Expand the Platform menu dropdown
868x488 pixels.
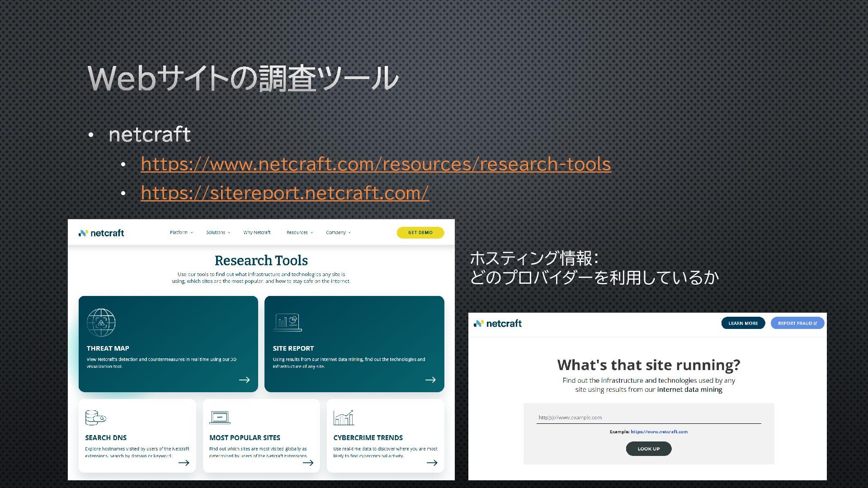pos(181,232)
